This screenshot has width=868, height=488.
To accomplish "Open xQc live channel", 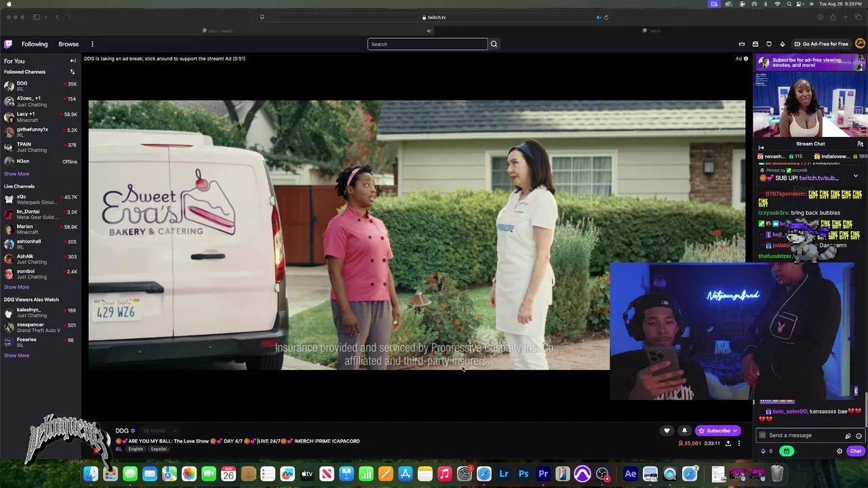I will (x=41, y=199).
